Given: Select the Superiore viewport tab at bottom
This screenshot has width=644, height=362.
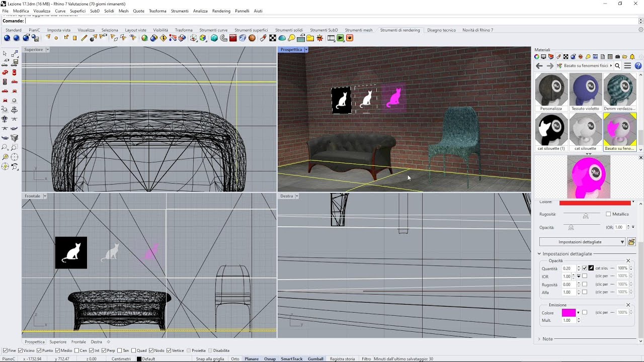Looking at the screenshot, I should point(58,342).
